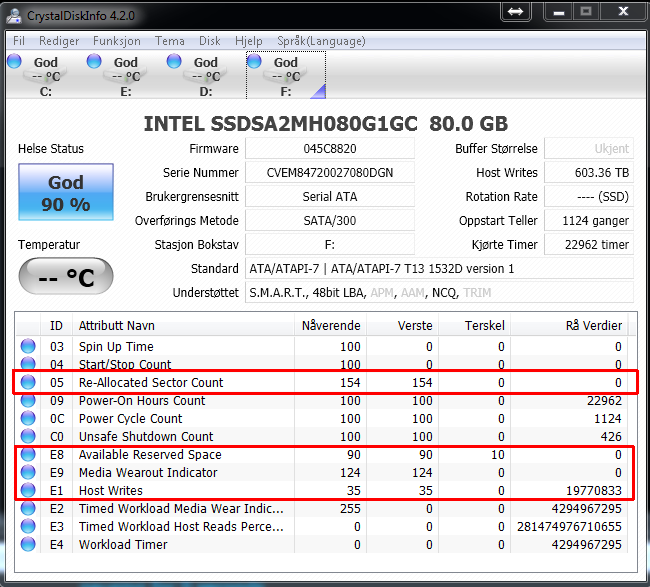Click the Nåverende column header
The image size is (650, 587).
pyautogui.click(x=330, y=325)
